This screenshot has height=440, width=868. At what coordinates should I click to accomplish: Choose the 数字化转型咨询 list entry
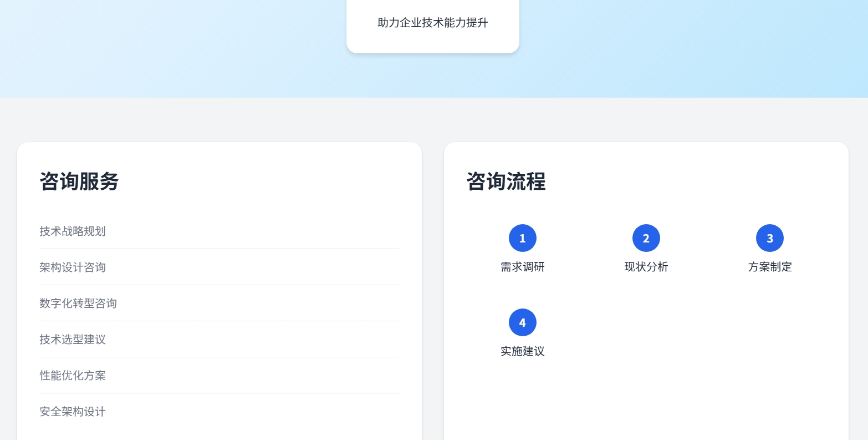(78, 304)
